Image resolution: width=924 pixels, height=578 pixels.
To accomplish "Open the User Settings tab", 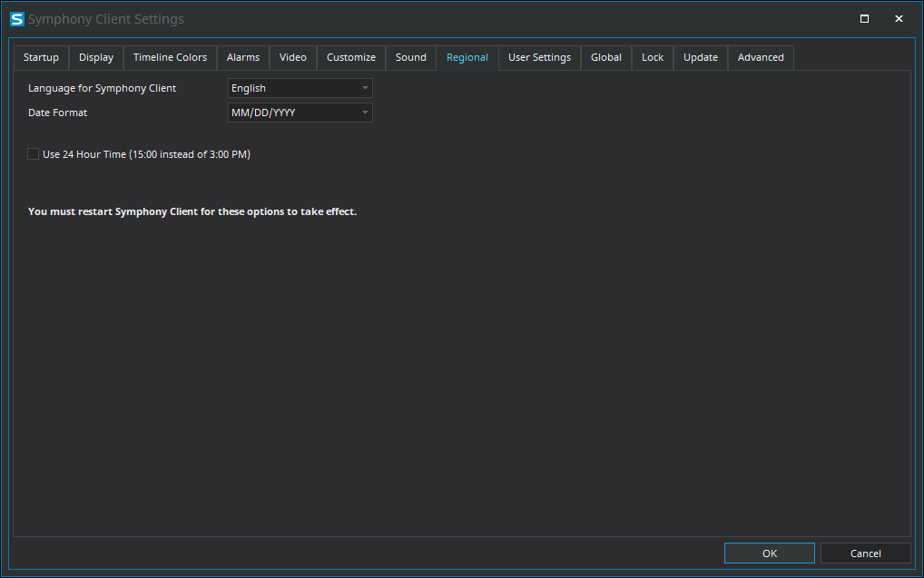I will click(x=540, y=58).
